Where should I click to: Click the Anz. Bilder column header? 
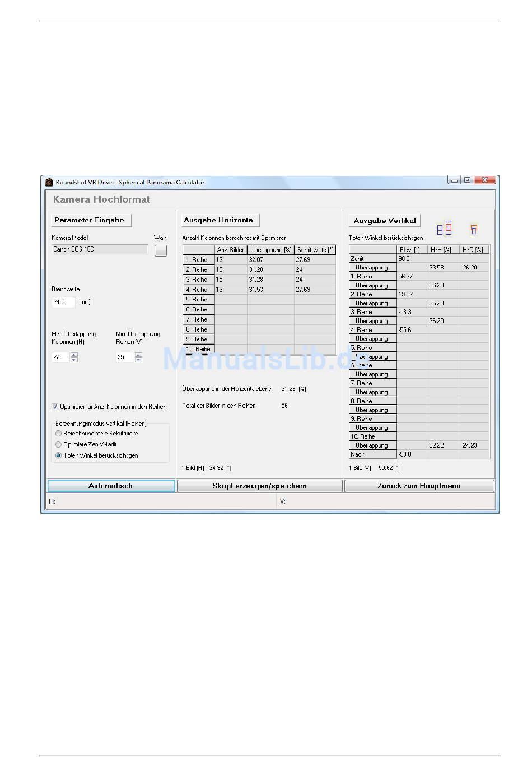(x=231, y=250)
